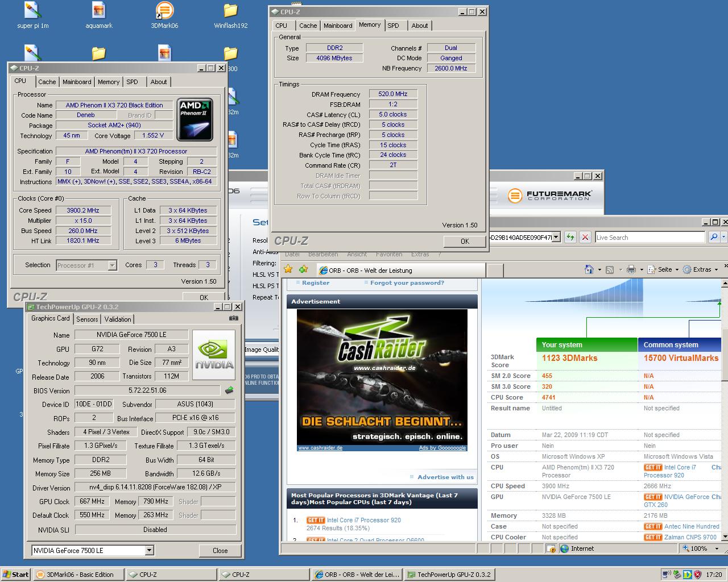Click the blue D tray icon
This screenshot has width=728, height=582.
tap(688, 575)
